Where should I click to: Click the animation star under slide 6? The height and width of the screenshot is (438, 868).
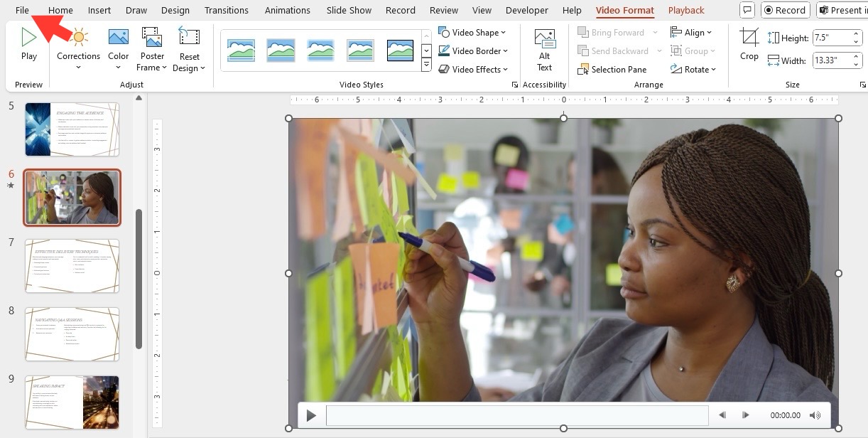pos(11,186)
